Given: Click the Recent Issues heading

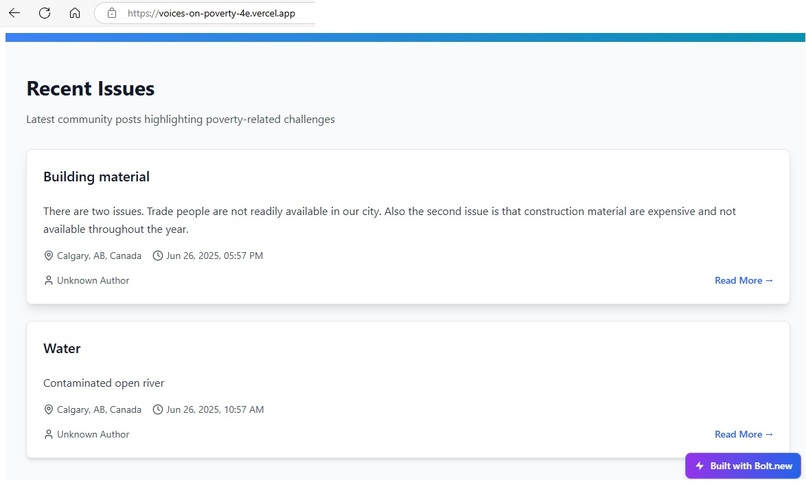Looking at the screenshot, I should point(90,88).
